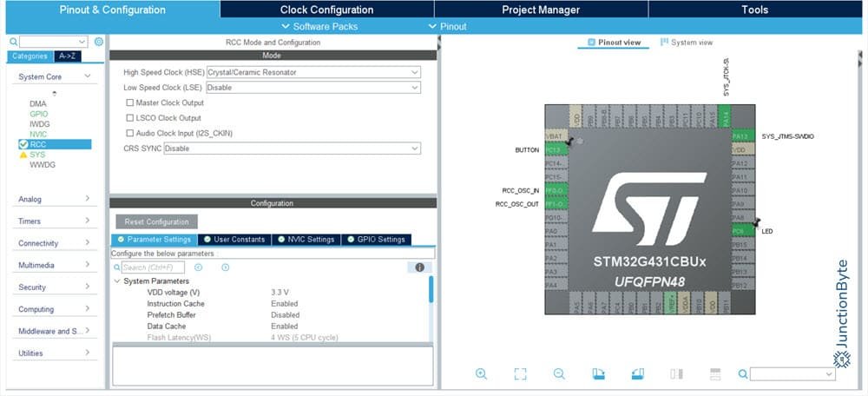Rotate chip counter-clockwise icon
Screen dimensions: 868x396
coord(638,373)
